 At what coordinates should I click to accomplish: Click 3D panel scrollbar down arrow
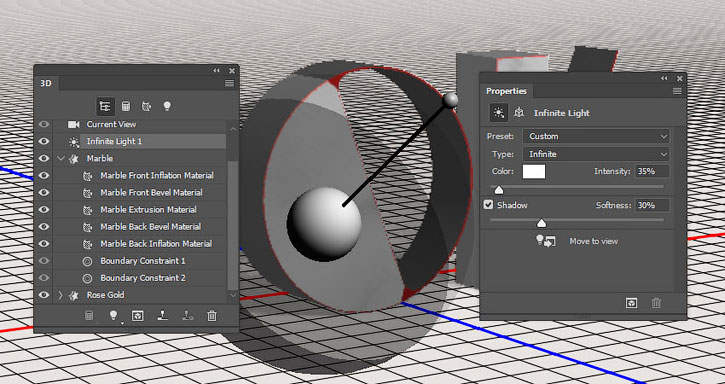(x=233, y=295)
